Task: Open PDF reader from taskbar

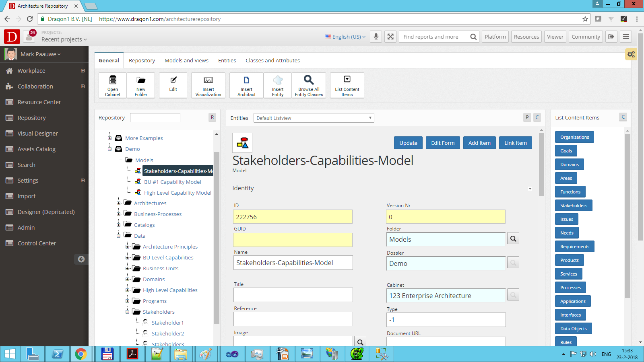Action: click(132, 354)
